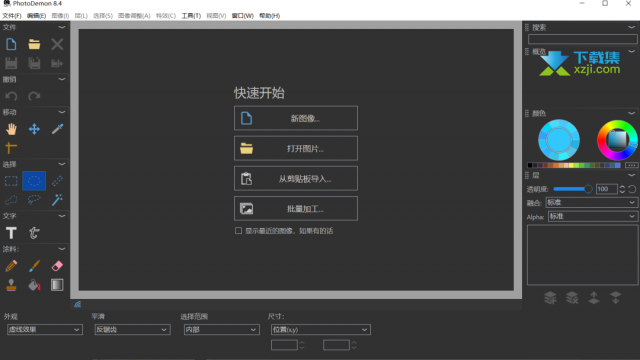This screenshot has height=360, width=640.
Task: Open the 尺寸 位置(x,y) dropdown
Action: (x=321, y=330)
